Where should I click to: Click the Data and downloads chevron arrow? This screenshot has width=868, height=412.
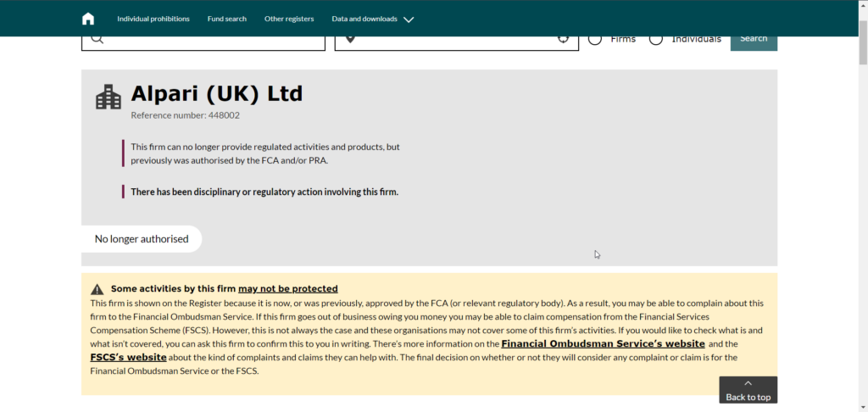coord(409,19)
